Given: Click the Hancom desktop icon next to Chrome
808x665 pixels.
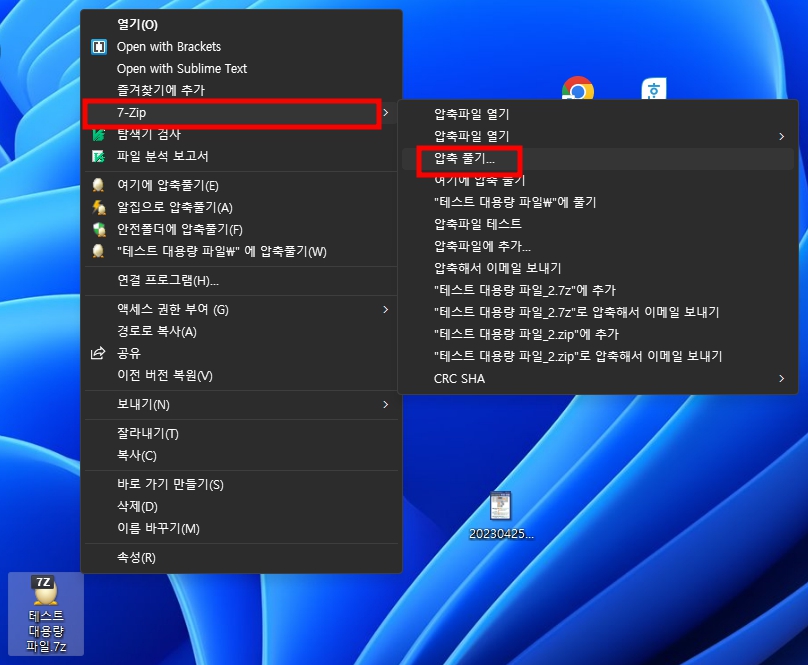Looking at the screenshot, I should [x=653, y=89].
